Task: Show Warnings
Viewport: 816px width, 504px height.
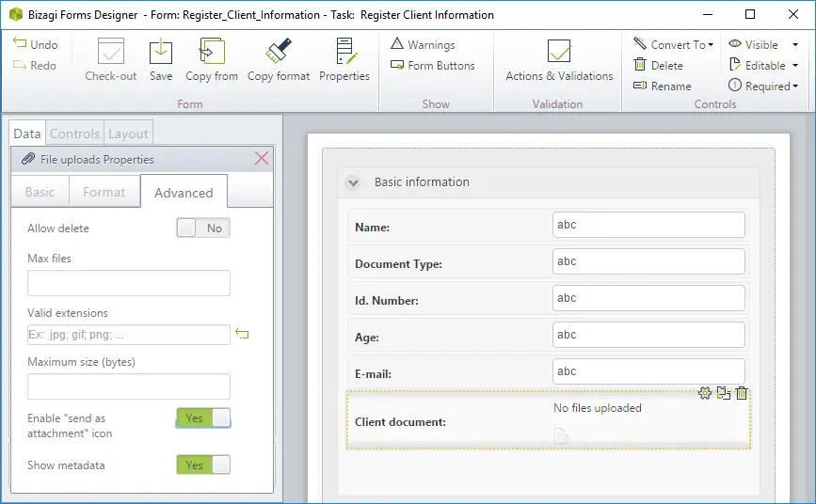Action: 423,45
